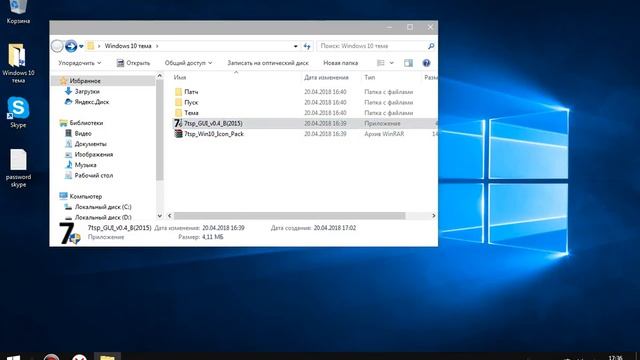Click the Forward navigation arrow in Explorer
Viewport: 640px width, 360px height.
point(71,46)
